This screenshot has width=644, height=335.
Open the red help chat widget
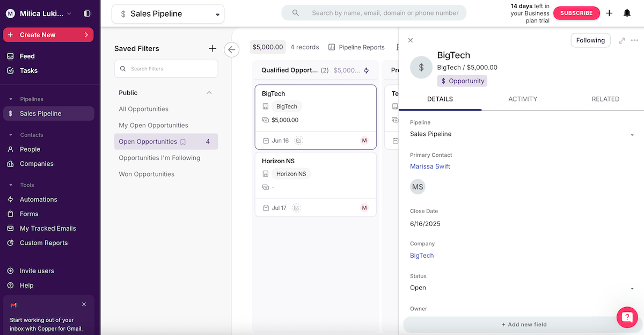pos(626,317)
